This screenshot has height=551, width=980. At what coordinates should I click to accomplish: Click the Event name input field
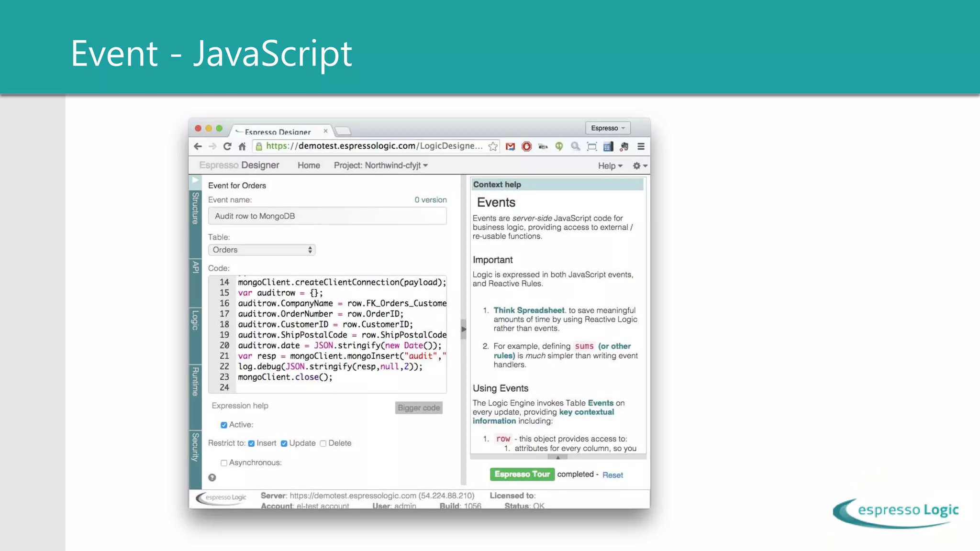(327, 216)
